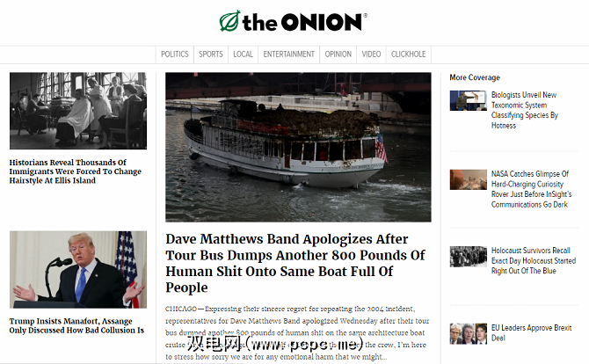Click Biologists Unveil New Taxonomic System story
This screenshot has width=589, height=364.
pos(525,110)
